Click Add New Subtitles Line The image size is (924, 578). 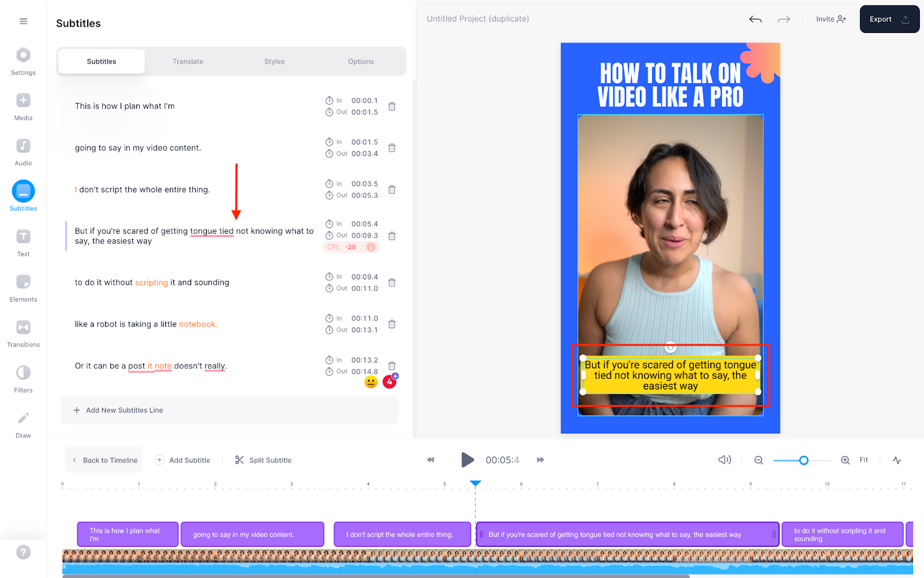[230, 410]
